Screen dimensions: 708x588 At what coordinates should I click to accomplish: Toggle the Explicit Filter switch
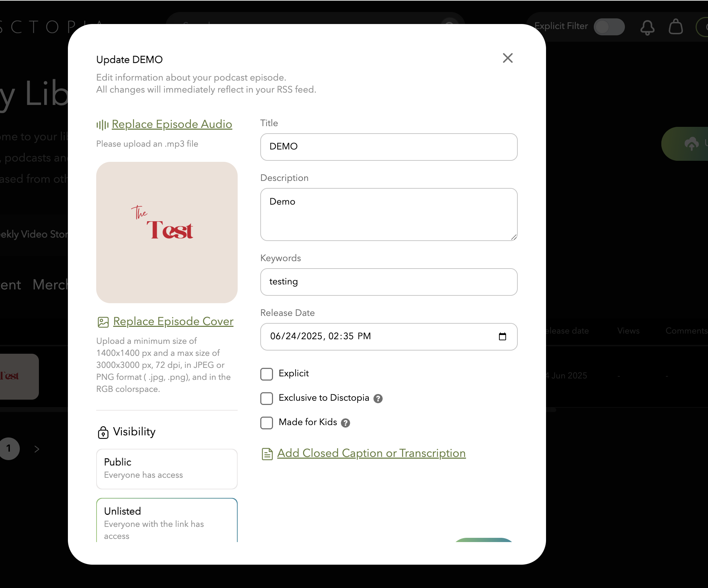coord(609,27)
